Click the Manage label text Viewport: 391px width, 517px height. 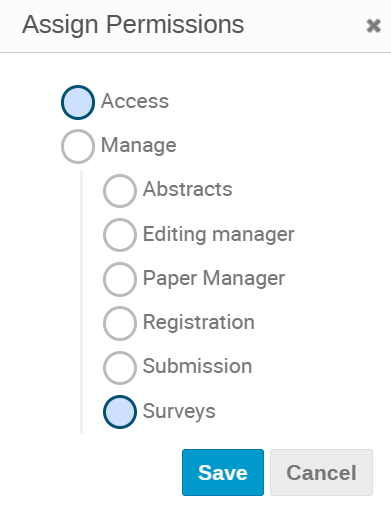[x=139, y=146]
